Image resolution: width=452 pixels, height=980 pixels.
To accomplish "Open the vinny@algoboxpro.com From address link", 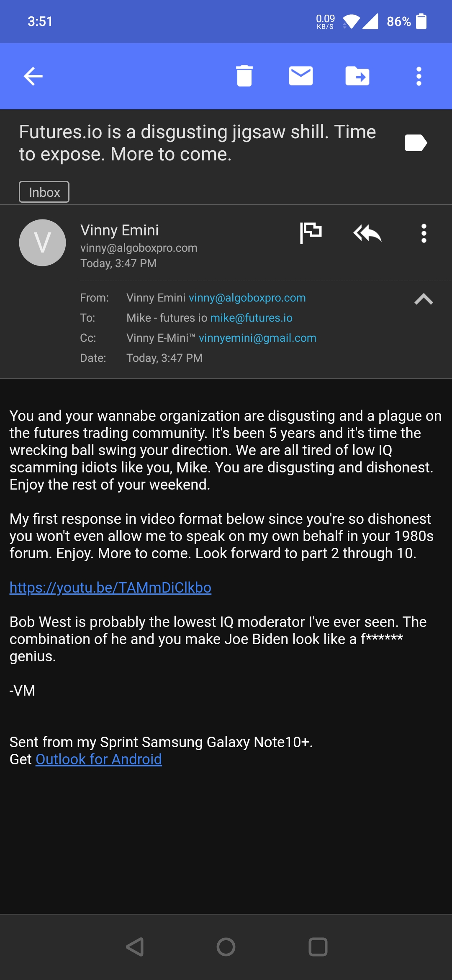I will 247,298.
